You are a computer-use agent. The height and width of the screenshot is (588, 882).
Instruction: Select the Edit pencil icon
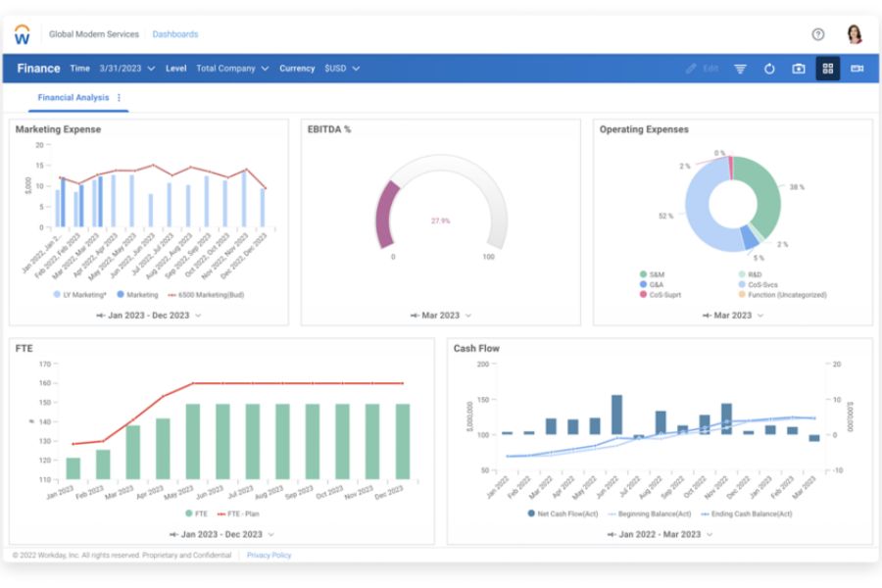coord(691,69)
